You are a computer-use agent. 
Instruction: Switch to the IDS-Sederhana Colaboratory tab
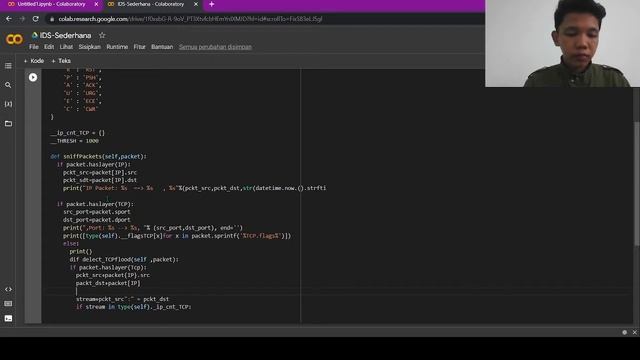[151, 4]
